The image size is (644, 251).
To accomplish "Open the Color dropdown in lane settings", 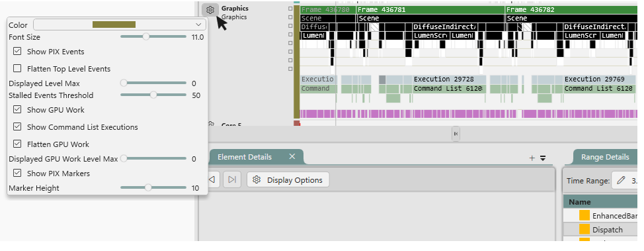I will 120,25.
